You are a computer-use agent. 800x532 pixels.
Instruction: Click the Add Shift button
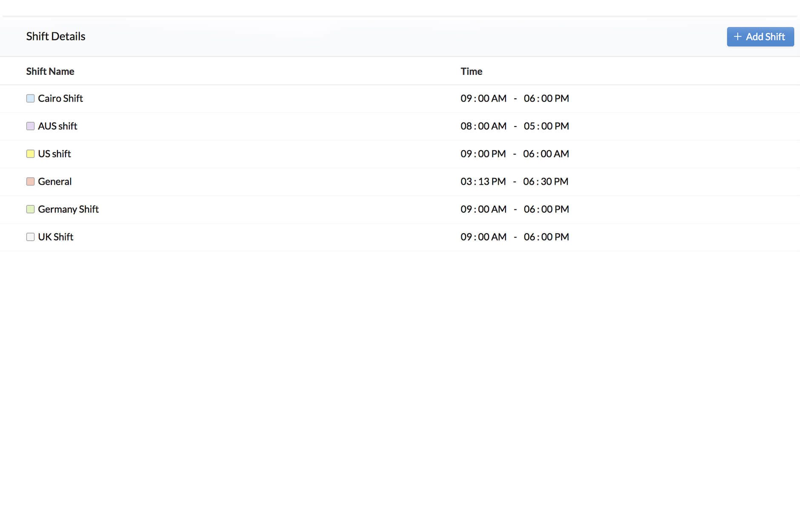[x=760, y=37]
